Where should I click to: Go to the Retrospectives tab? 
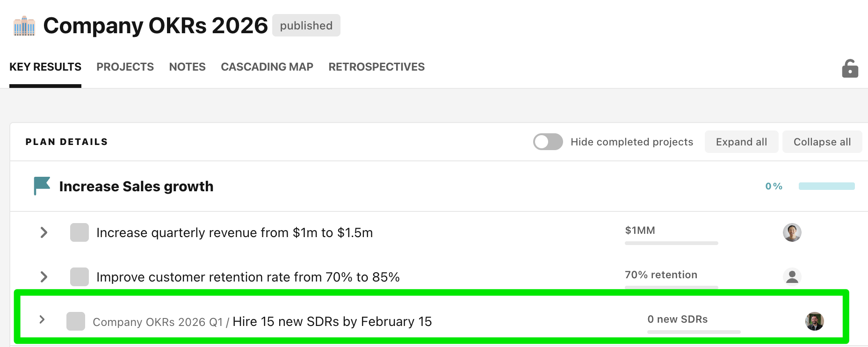pyautogui.click(x=376, y=67)
